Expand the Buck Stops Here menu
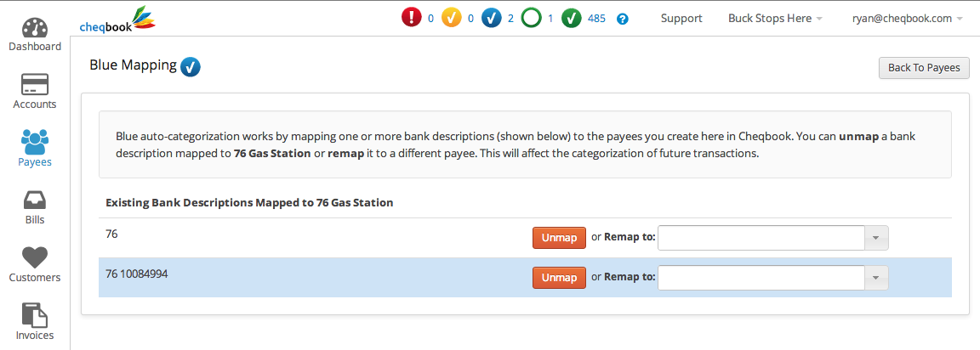 pos(775,19)
